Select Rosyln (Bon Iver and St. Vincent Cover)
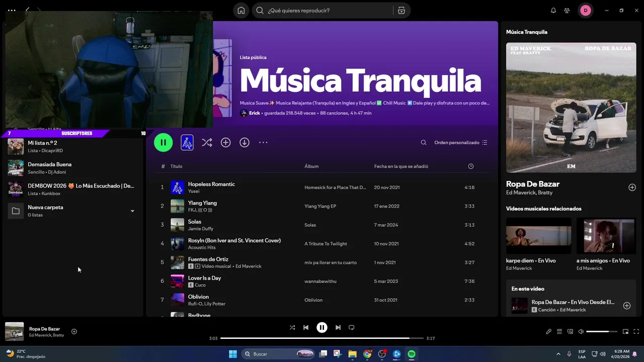 click(234, 240)
